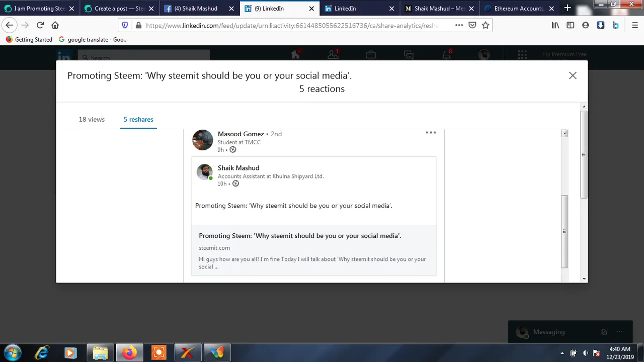Viewport: 644px width, 362px height.
Task: Close the reshare analytics dialog
Action: coord(573,75)
